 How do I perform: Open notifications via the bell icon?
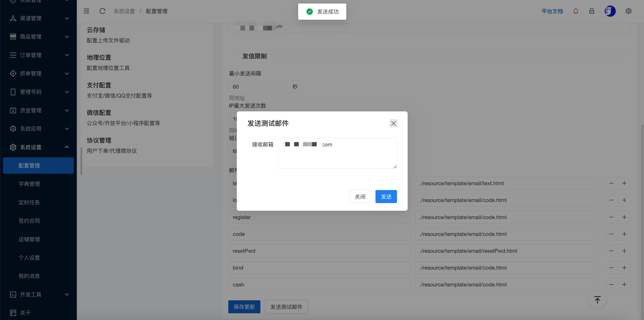click(x=575, y=11)
